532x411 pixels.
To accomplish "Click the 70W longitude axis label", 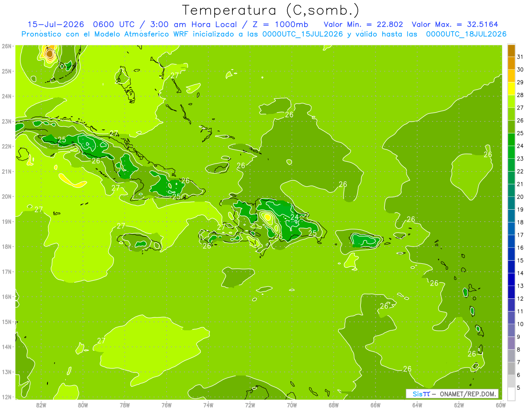I will coord(292,405).
